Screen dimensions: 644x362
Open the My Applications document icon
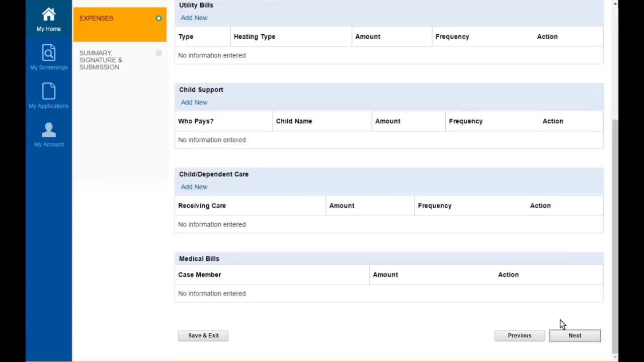(49, 92)
